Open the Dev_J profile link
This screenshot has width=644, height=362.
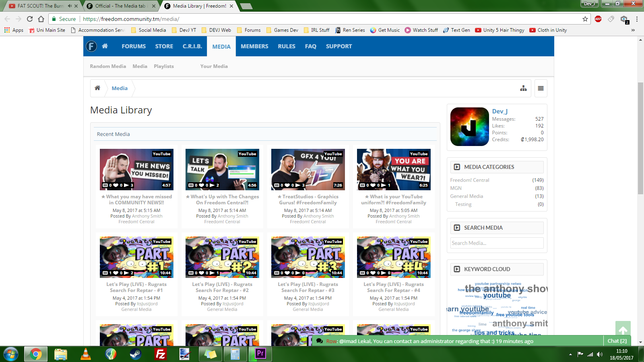pyautogui.click(x=500, y=111)
